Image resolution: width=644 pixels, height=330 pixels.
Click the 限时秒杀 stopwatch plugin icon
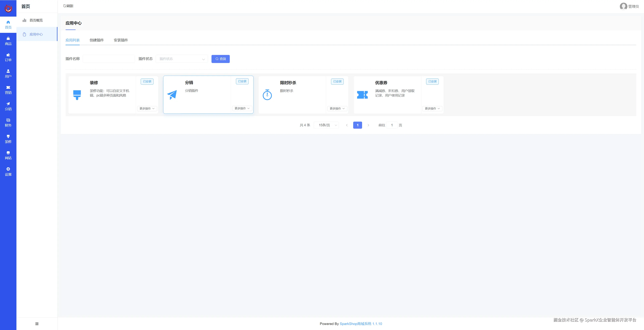pos(267,95)
